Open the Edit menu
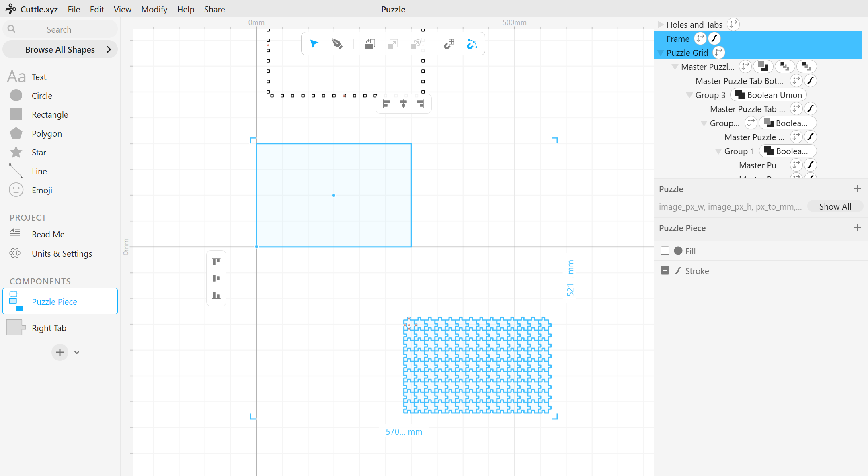 coord(97,9)
